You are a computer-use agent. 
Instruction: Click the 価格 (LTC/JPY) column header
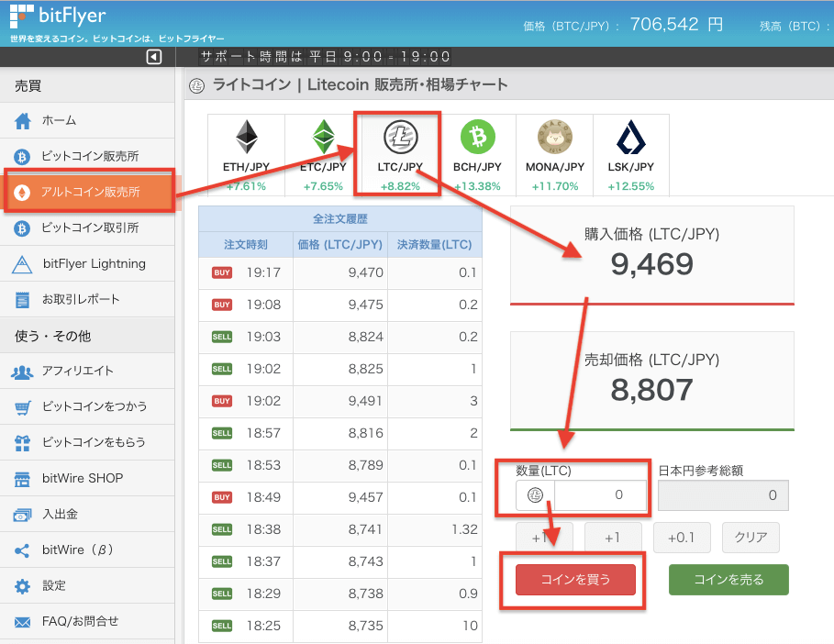[340, 245]
